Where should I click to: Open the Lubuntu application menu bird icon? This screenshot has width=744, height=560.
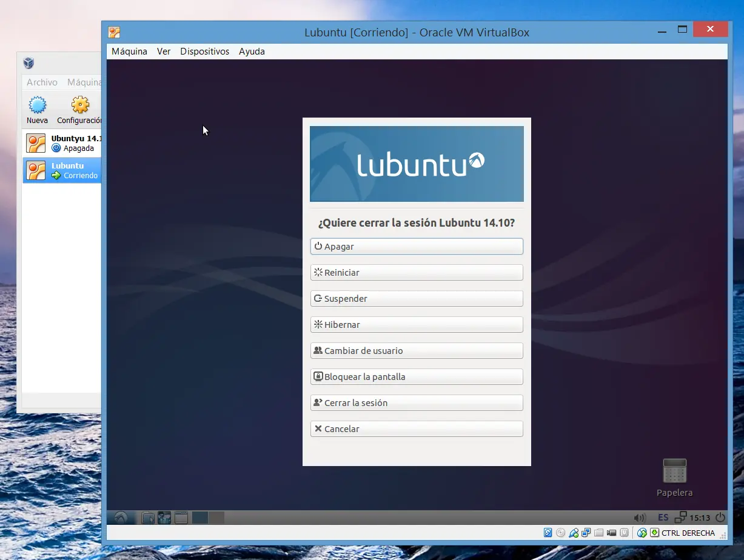coord(121,518)
